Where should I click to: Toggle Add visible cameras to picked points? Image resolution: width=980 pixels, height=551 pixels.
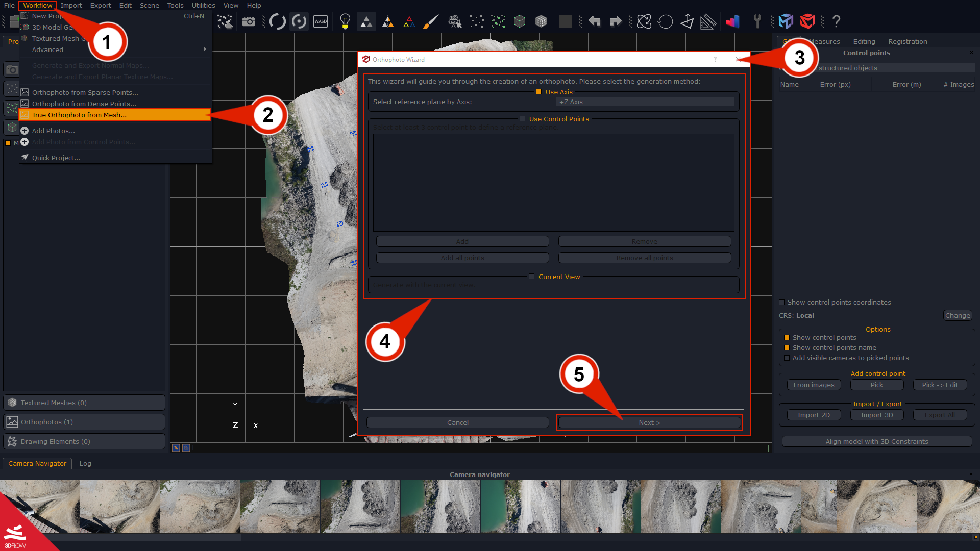click(787, 358)
